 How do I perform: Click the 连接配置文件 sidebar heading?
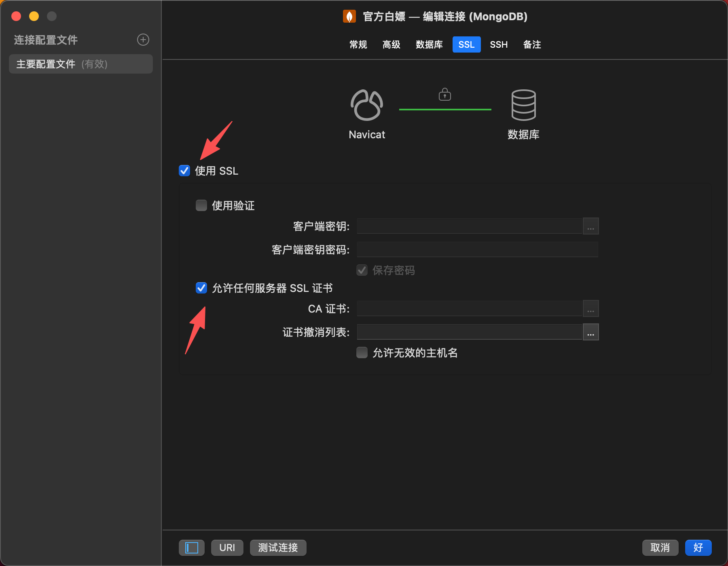pos(46,40)
